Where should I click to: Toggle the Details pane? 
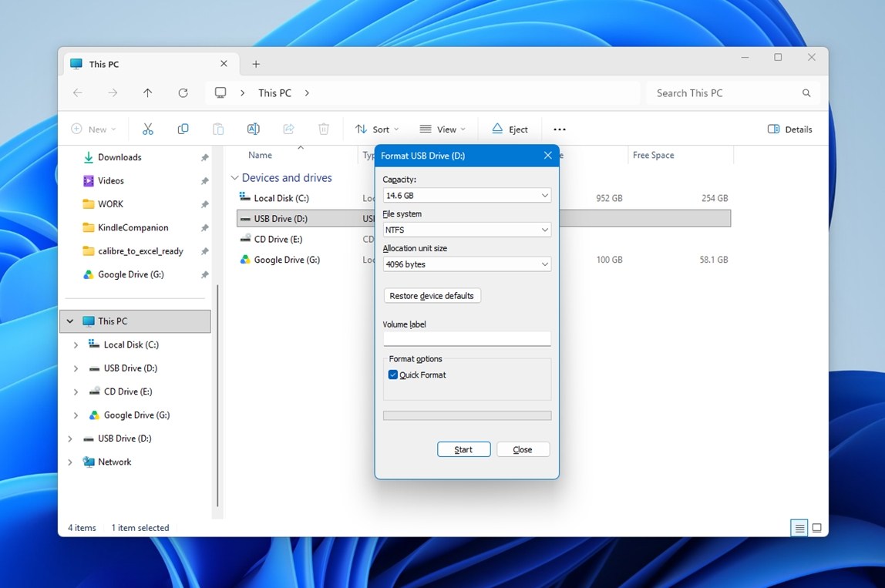pyautogui.click(x=790, y=129)
